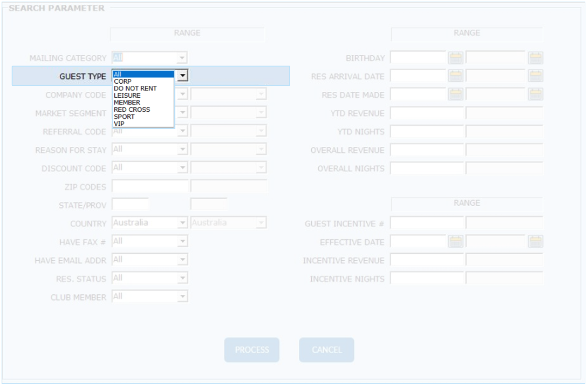The height and width of the screenshot is (386, 588).
Task: Click the PROCESS button
Action: (252, 350)
